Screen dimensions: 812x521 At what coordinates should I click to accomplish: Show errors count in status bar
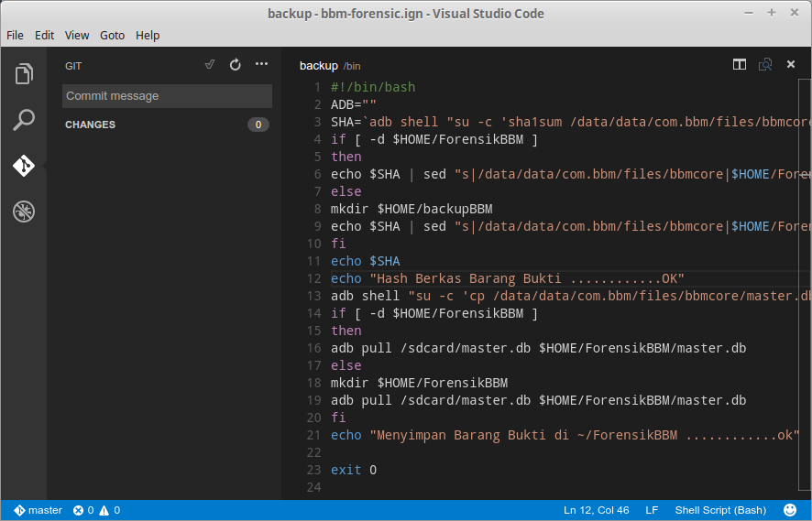(x=83, y=510)
